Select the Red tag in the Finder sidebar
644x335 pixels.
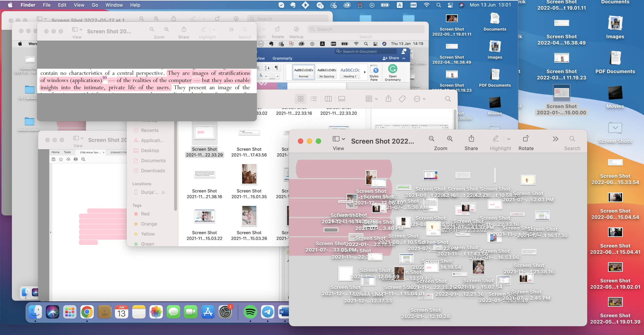coord(145,214)
